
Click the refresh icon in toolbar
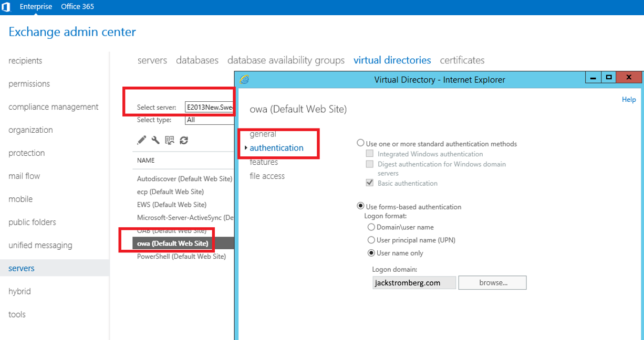tap(184, 140)
